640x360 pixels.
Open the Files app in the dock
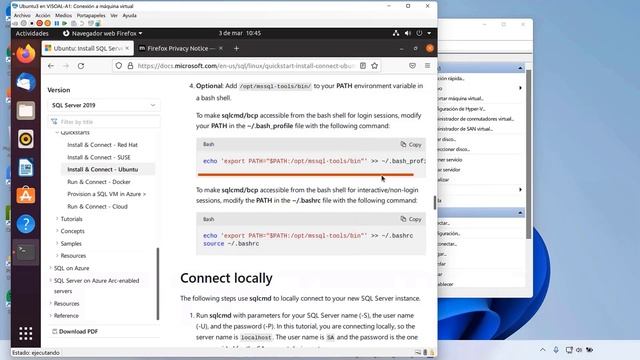pyautogui.click(x=26, y=111)
